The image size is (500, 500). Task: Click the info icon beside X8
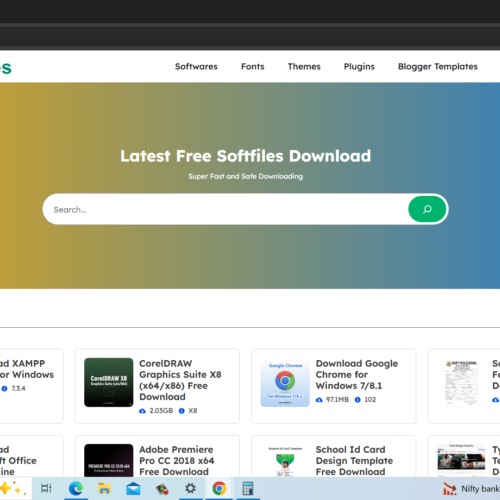point(182,411)
